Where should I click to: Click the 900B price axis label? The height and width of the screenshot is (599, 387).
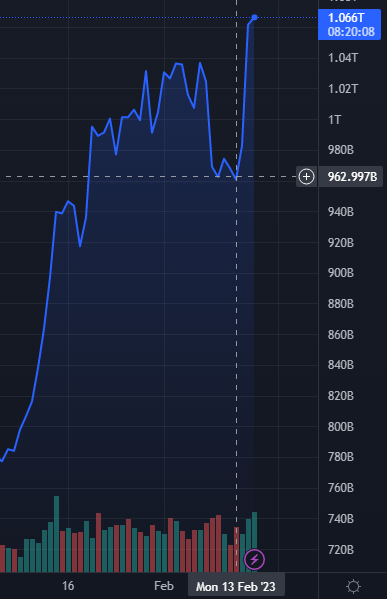[x=341, y=273]
